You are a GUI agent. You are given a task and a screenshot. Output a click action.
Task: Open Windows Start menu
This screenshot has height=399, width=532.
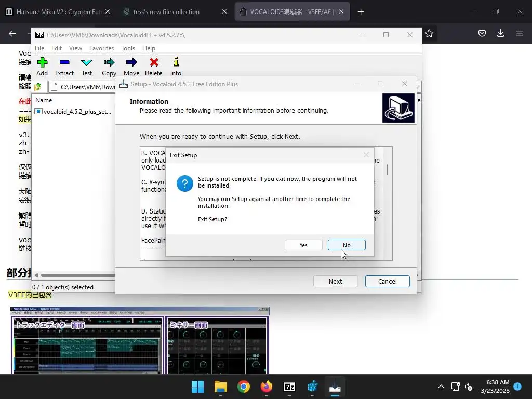(x=197, y=387)
